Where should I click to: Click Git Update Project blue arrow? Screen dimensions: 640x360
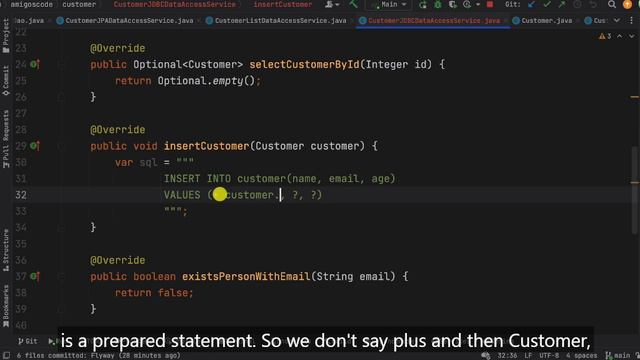coord(531,4)
